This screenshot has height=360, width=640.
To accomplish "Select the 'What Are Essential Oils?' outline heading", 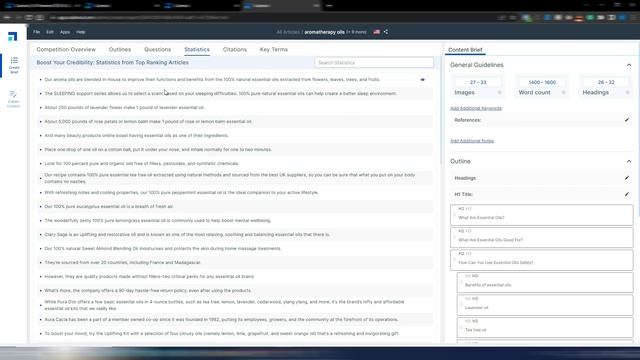I will (542, 215).
